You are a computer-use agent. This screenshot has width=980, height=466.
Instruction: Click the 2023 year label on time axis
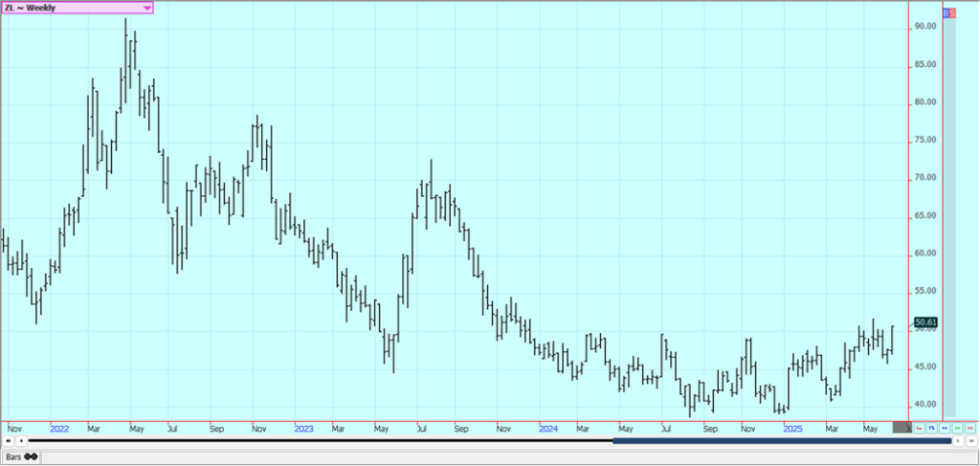tap(303, 429)
